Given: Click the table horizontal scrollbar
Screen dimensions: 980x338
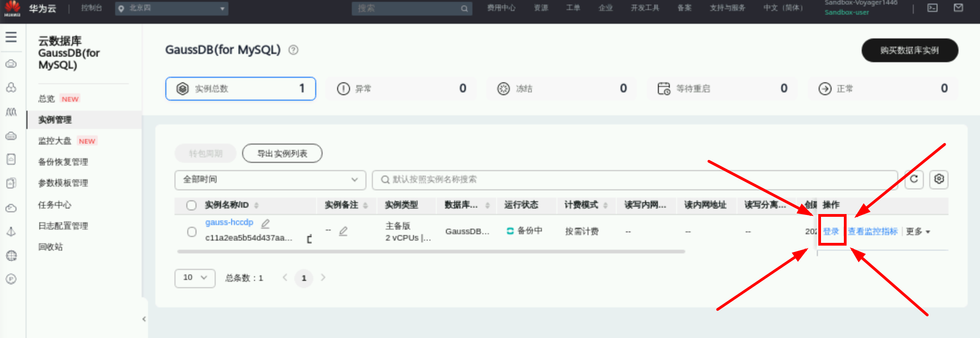Looking at the screenshot, I should [431, 252].
